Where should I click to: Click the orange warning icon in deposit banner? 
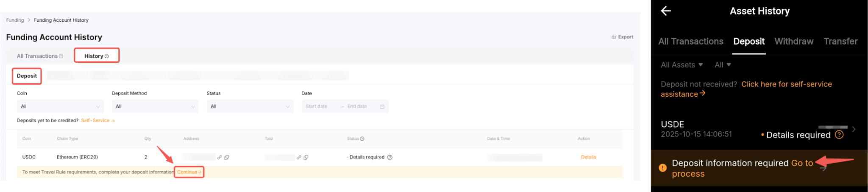click(663, 168)
